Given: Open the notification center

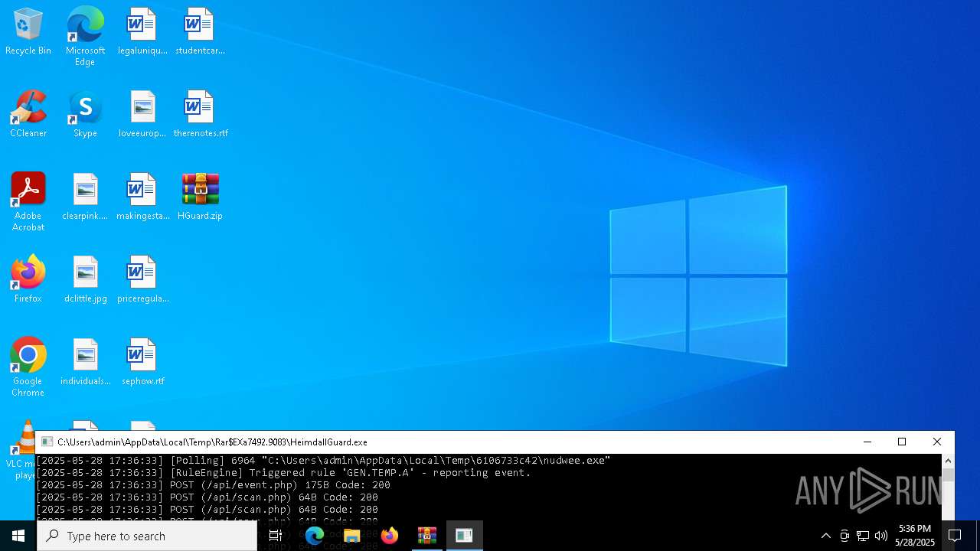Looking at the screenshot, I should point(955,536).
